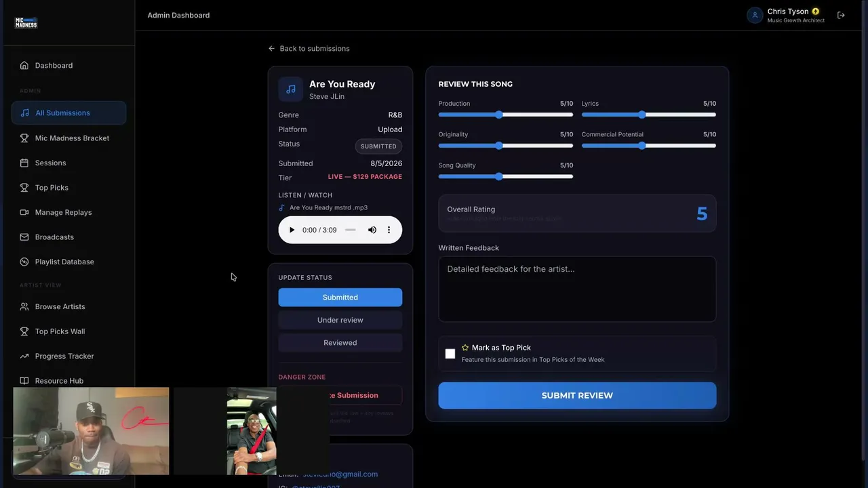
Task: Set status to Under review
Action: click(340, 320)
